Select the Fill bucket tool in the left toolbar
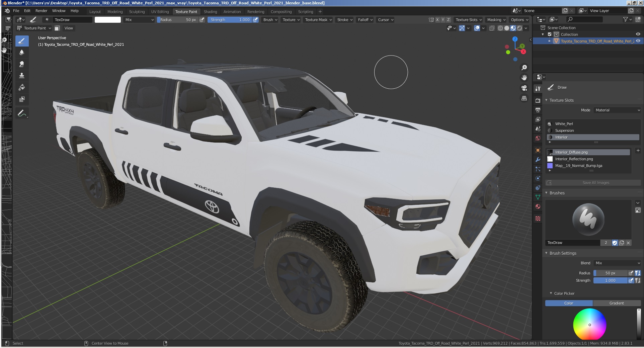 (x=22, y=87)
